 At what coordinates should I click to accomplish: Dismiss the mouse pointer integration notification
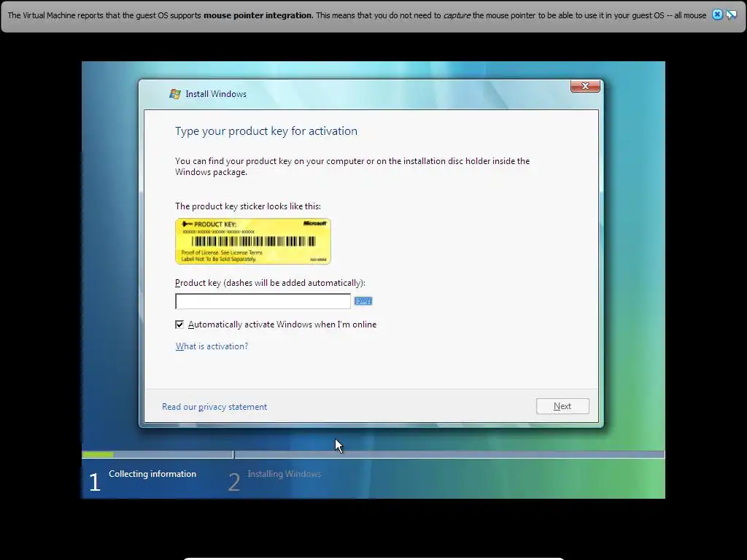click(x=717, y=15)
